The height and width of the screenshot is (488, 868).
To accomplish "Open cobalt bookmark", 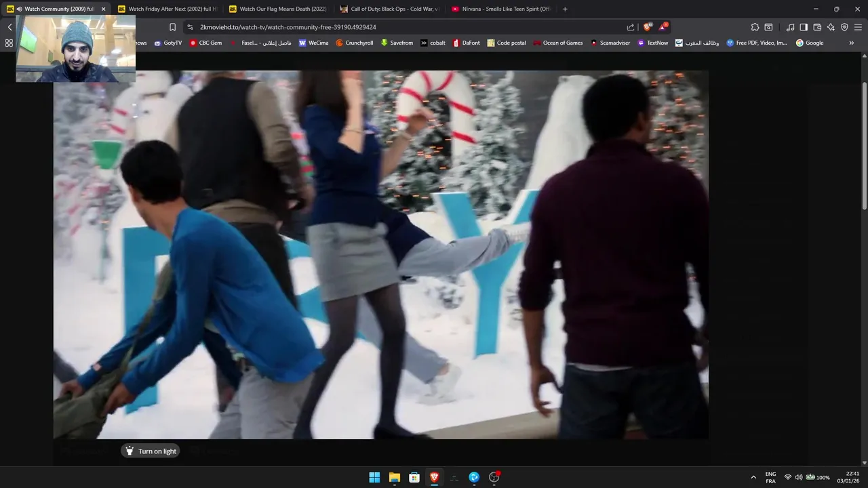I will point(433,43).
